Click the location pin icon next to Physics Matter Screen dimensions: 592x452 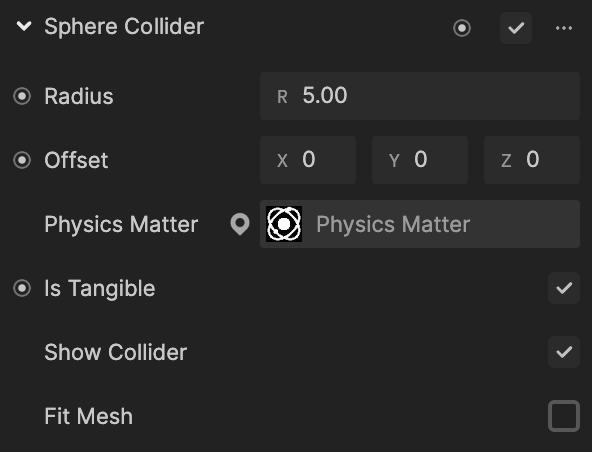click(x=240, y=224)
